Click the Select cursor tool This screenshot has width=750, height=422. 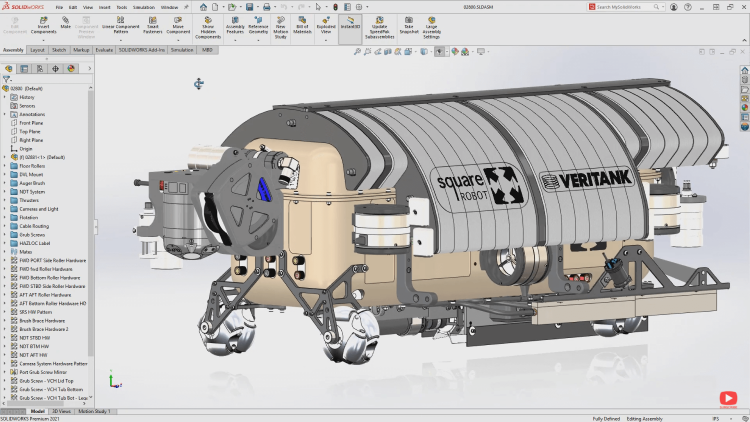pos(318,7)
